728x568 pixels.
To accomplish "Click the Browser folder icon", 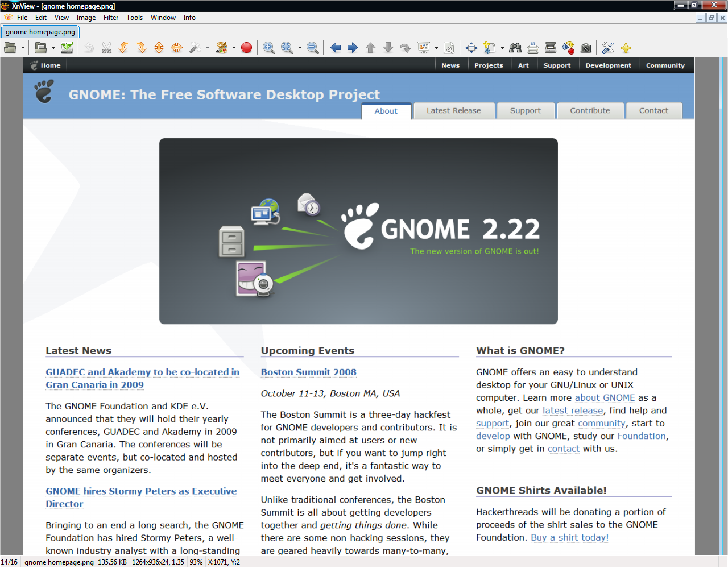I will pyautogui.click(x=40, y=48).
